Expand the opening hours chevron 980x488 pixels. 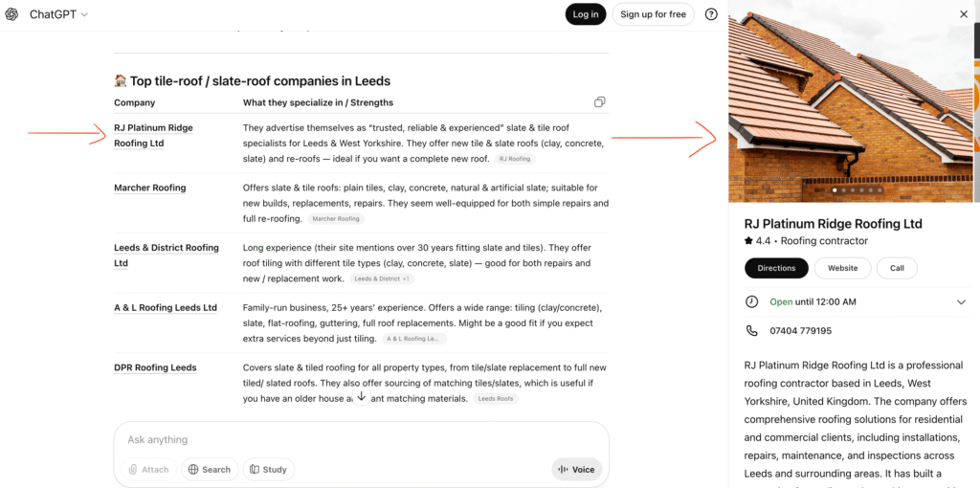click(961, 302)
